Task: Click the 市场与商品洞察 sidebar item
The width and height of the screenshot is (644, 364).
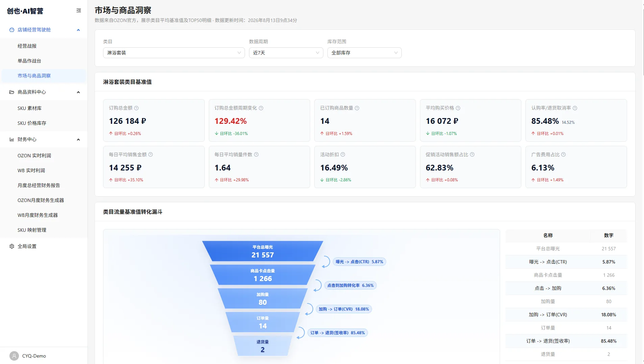Action: click(44, 76)
